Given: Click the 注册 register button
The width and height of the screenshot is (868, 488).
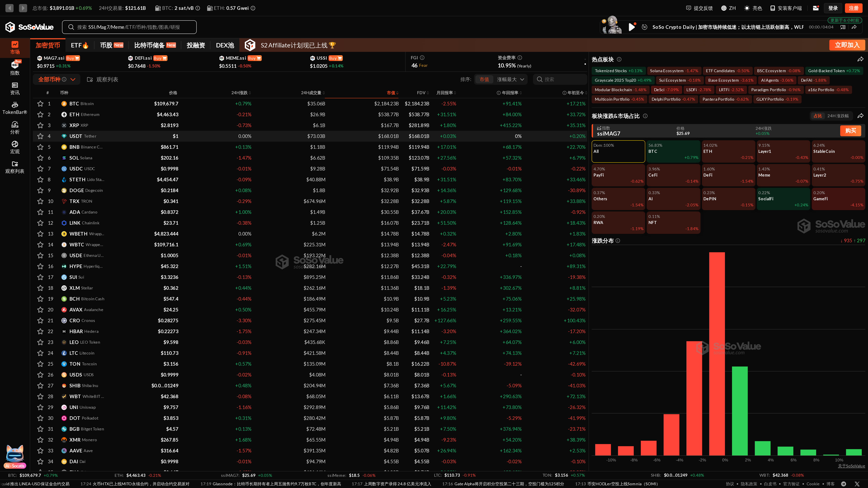Looking at the screenshot, I should click(x=854, y=8).
